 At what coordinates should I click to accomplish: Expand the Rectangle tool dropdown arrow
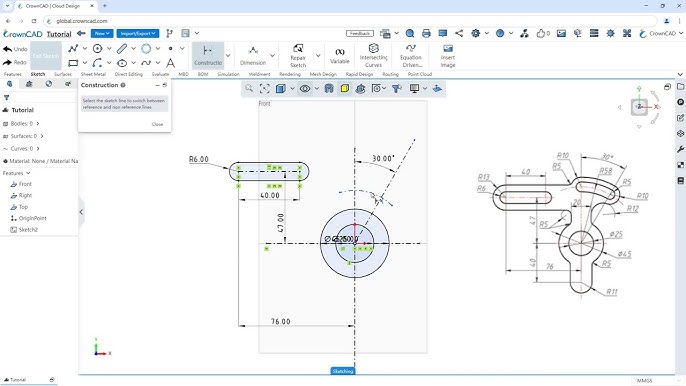click(x=85, y=63)
